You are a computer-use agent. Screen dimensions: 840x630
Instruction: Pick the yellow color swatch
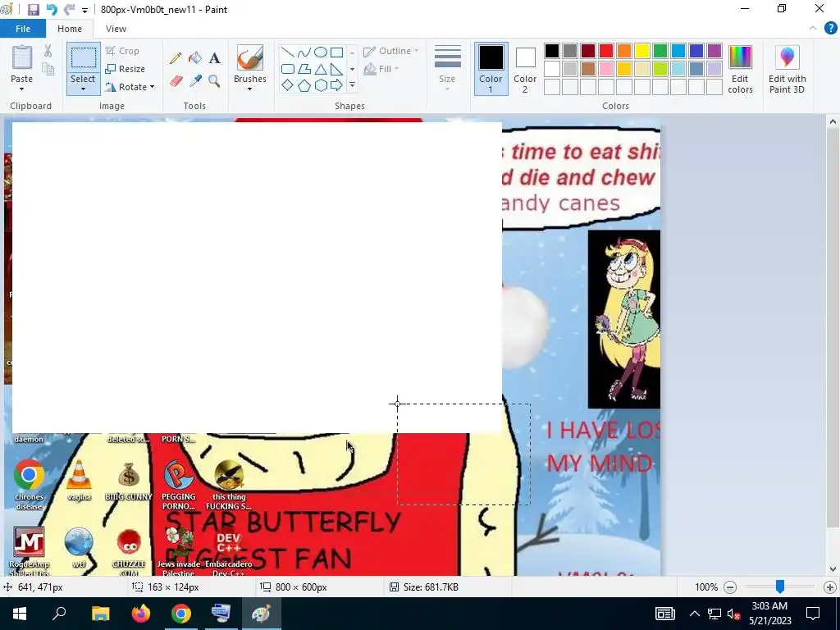click(x=641, y=51)
